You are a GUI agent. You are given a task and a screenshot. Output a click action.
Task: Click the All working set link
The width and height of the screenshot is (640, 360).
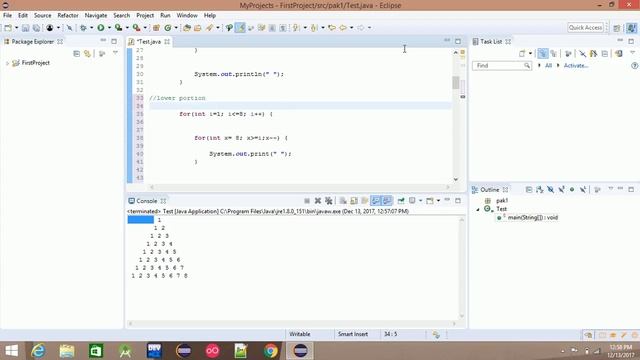coord(548,66)
